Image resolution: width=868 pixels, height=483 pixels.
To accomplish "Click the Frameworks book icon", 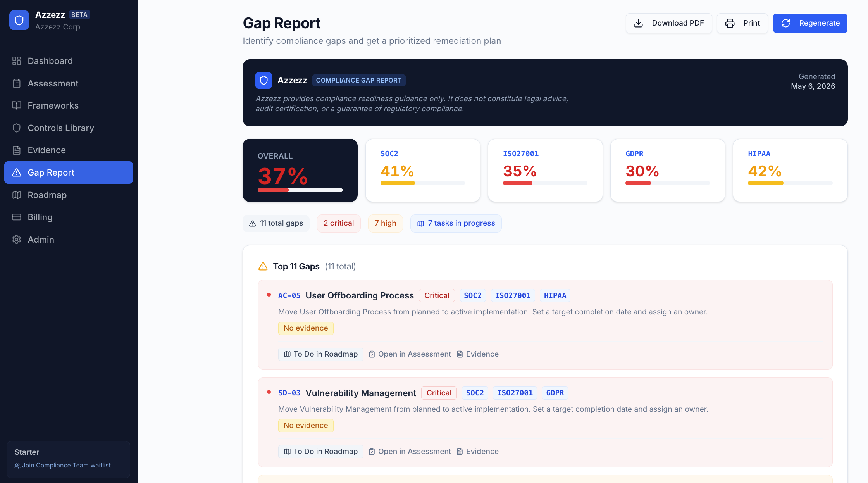I will (17, 105).
